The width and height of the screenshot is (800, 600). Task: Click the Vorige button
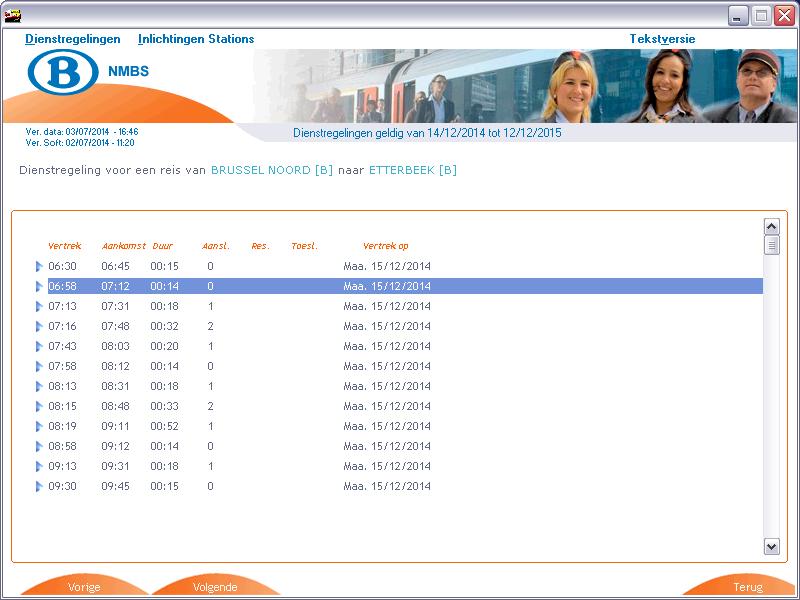click(x=84, y=587)
